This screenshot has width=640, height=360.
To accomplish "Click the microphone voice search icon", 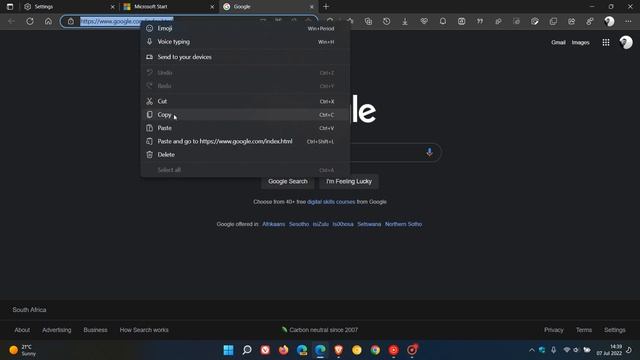I will [x=429, y=152].
